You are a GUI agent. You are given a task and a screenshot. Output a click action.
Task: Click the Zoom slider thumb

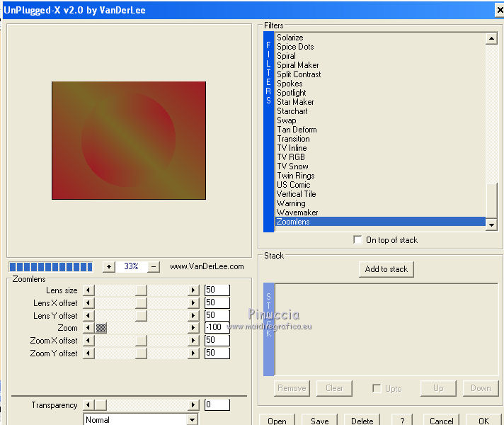click(x=101, y=328)
